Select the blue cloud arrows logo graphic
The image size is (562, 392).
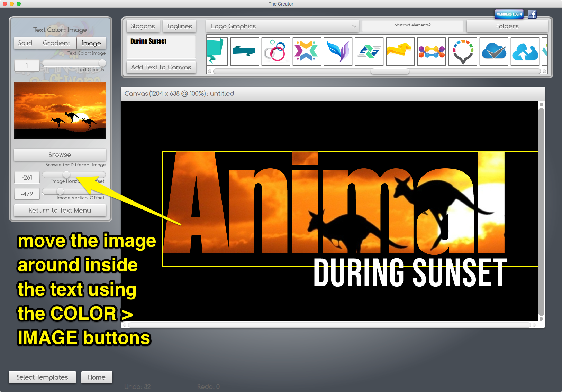(525, 52)
